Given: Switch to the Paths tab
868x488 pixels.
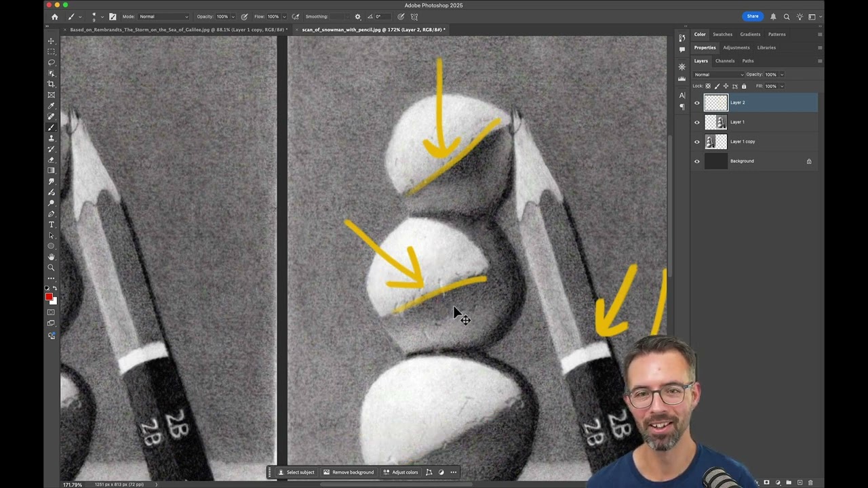Looking at the screenshot, I should [x=748, y=61].
